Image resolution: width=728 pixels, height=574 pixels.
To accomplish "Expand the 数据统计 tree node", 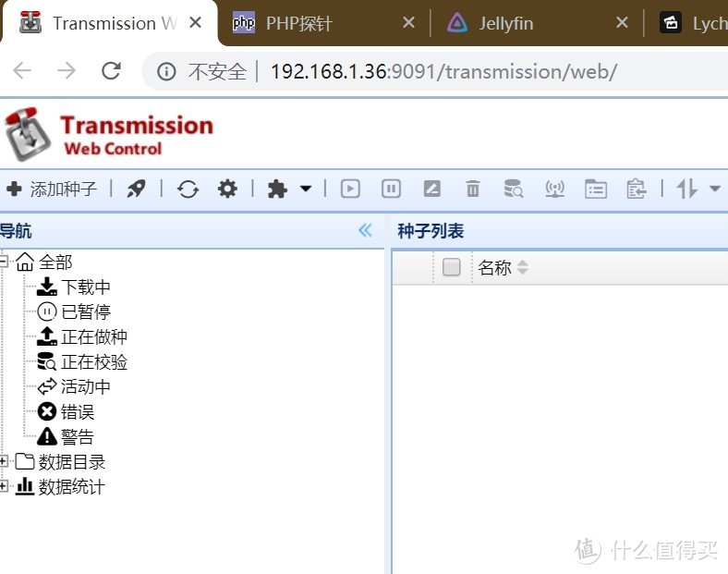I will click(x=4, y=487).
